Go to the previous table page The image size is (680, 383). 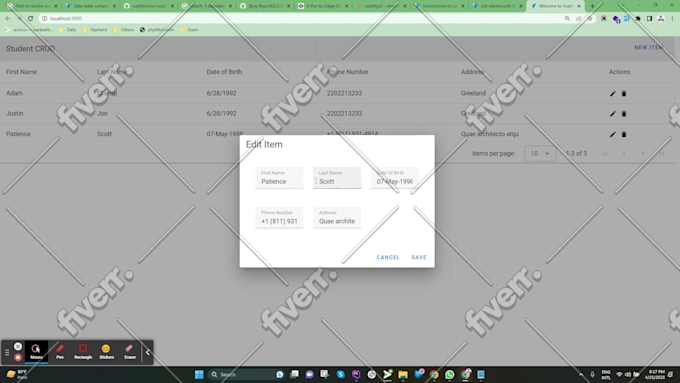[624, 154]
